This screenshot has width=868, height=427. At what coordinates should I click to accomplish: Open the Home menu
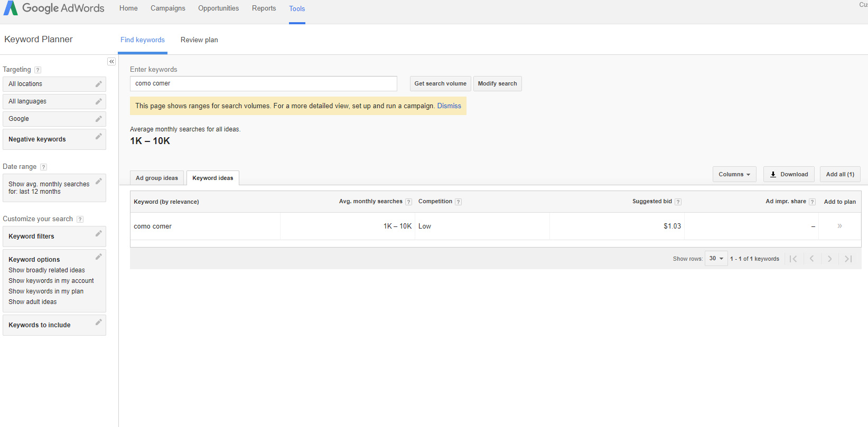coord(128,8)
